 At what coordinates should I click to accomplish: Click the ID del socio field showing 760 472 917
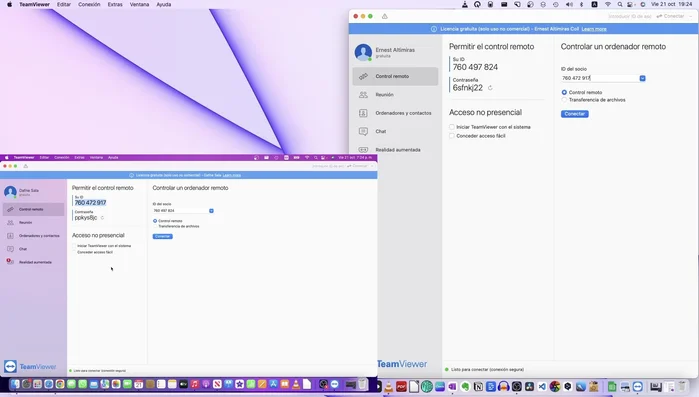(600, 78)
